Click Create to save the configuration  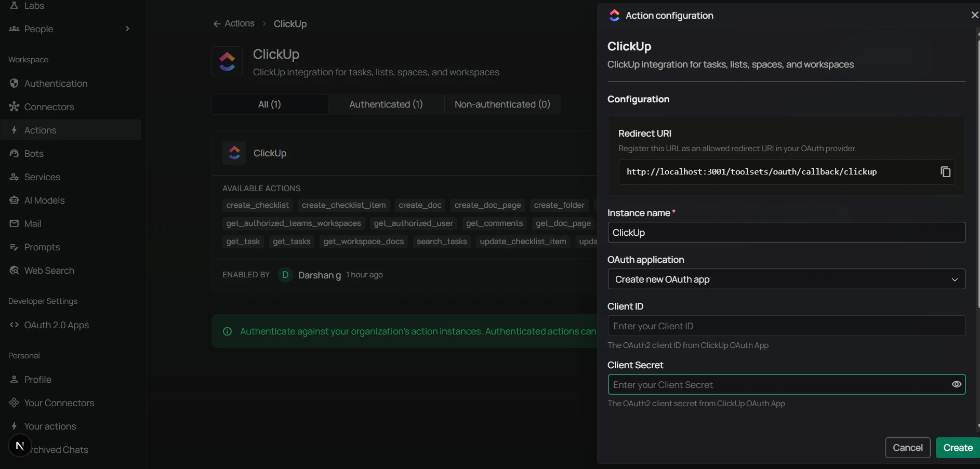tap(957, 447)
